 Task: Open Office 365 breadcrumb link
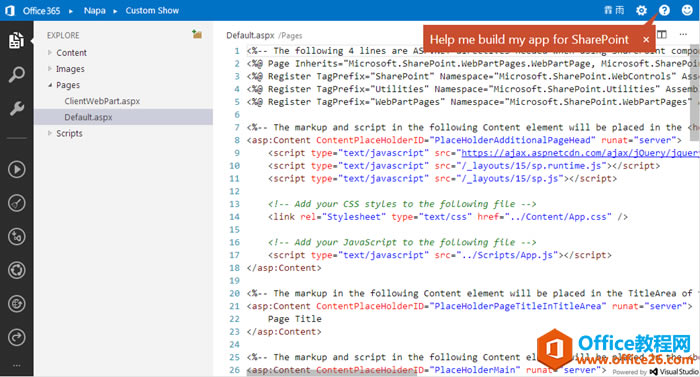pos(41,10)
